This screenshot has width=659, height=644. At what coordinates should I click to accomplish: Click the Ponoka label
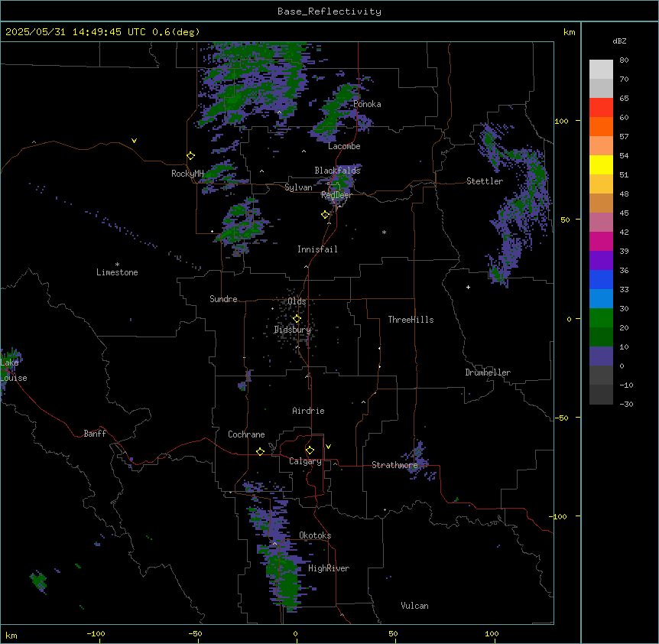[x=367, y=104]
